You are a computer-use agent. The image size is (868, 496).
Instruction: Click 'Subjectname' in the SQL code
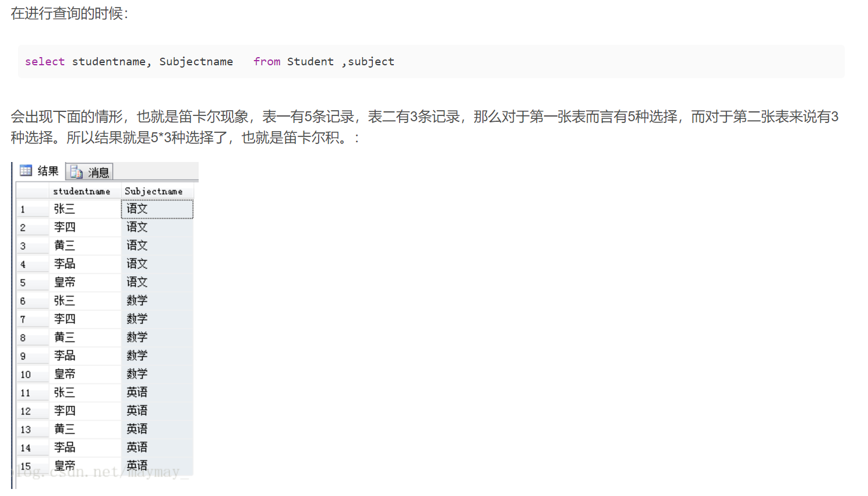click(196, 61)
